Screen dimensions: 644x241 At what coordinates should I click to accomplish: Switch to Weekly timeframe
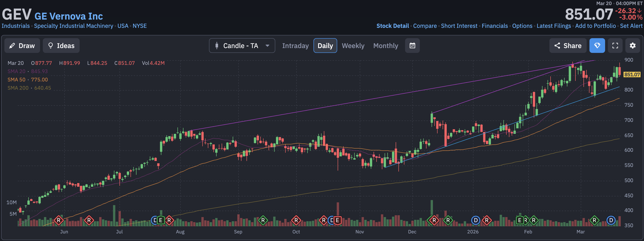tap(353, 46)
